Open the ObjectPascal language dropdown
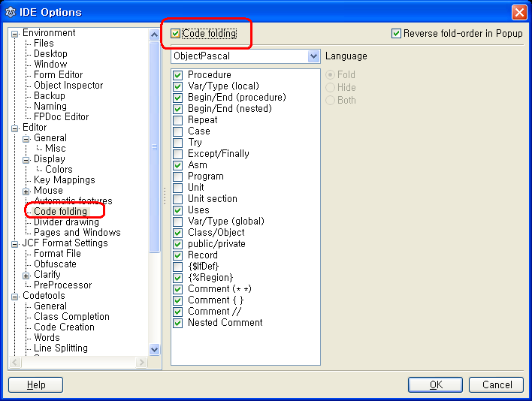This screenshot has height=401, width=532. tap(314, 56)
